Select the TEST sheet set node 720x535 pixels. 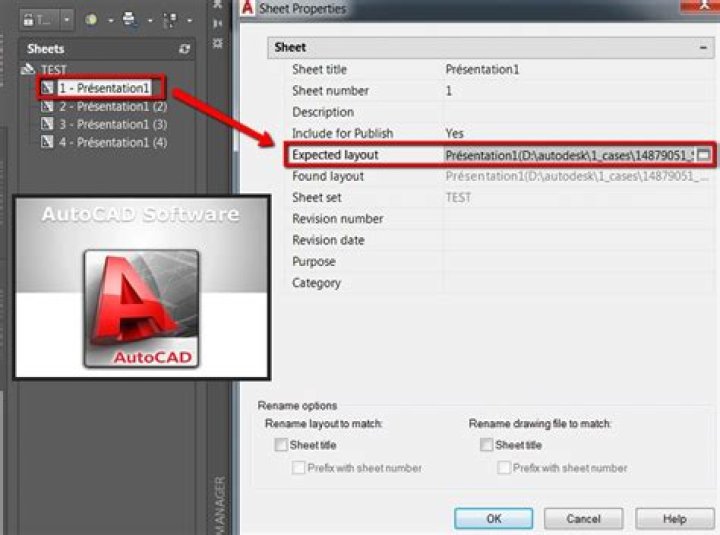54,70
